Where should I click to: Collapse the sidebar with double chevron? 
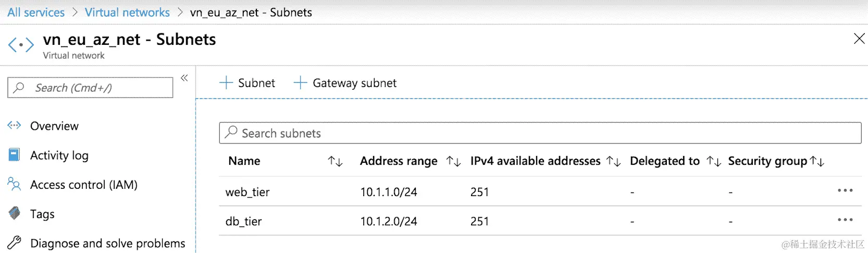coord(184,78)
